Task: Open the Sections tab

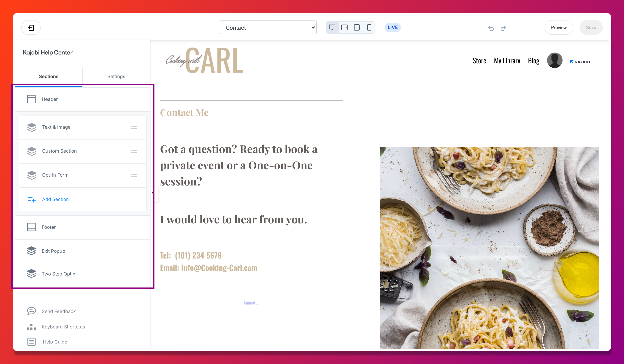Action: click(49, 77)
